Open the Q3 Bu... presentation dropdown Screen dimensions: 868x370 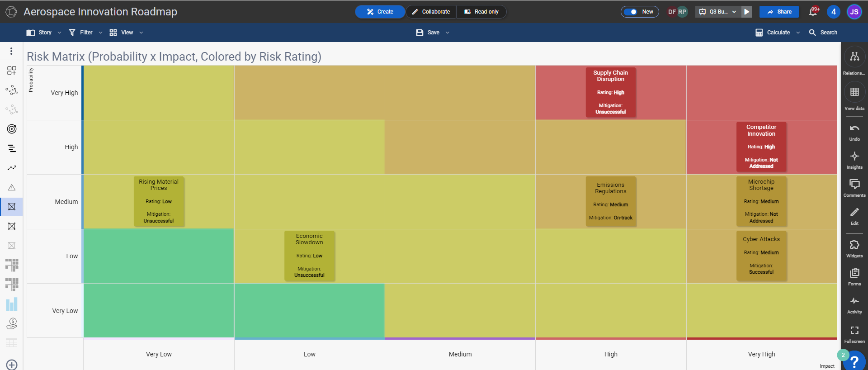(x=718, y=12)
